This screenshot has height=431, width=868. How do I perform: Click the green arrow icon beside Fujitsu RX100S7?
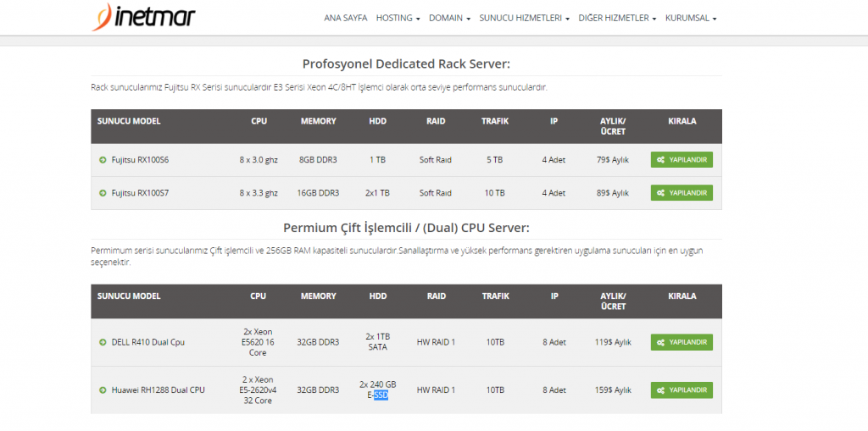pos(103,193)
